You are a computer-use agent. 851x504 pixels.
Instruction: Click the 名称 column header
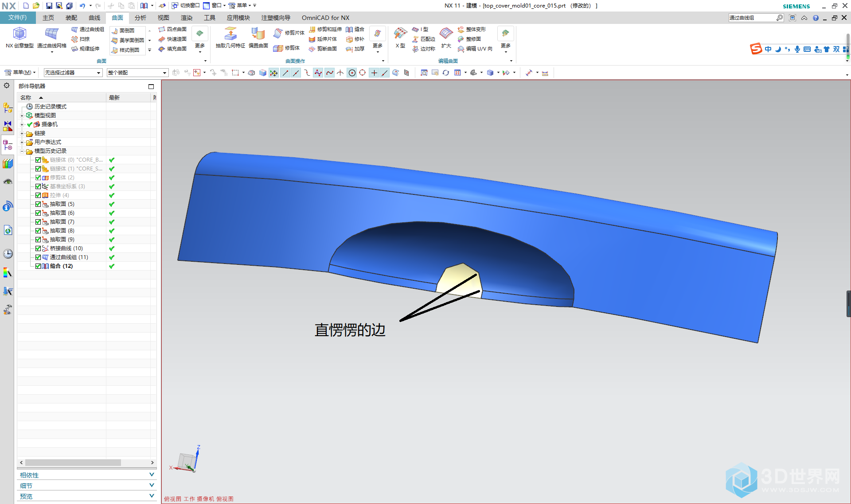62,97
